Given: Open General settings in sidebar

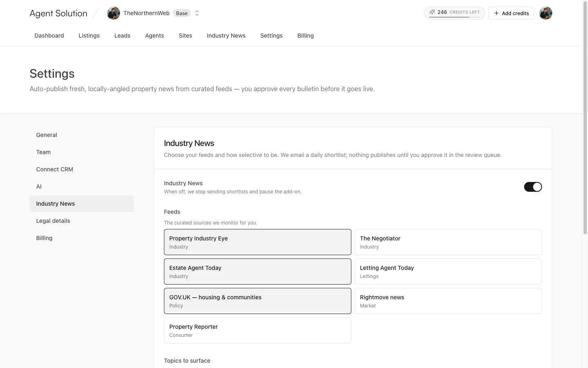Looking at the screenshot, I should point(82,135).
